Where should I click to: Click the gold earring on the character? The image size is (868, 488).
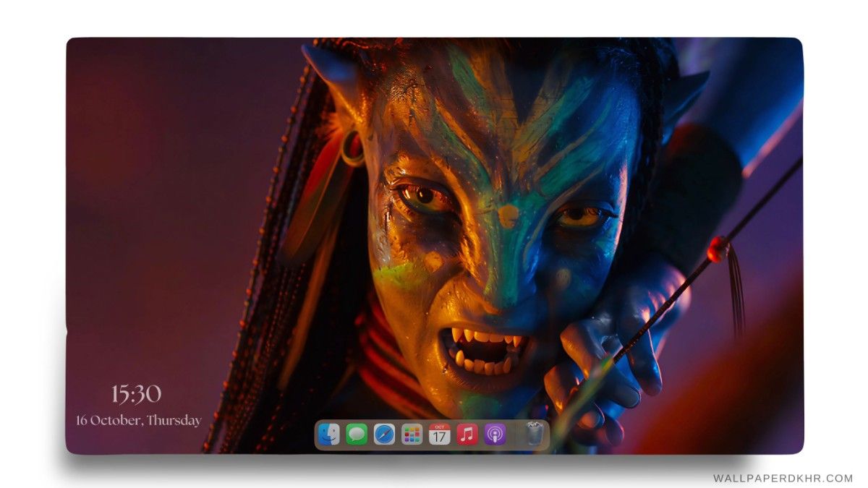pos(352,148)
